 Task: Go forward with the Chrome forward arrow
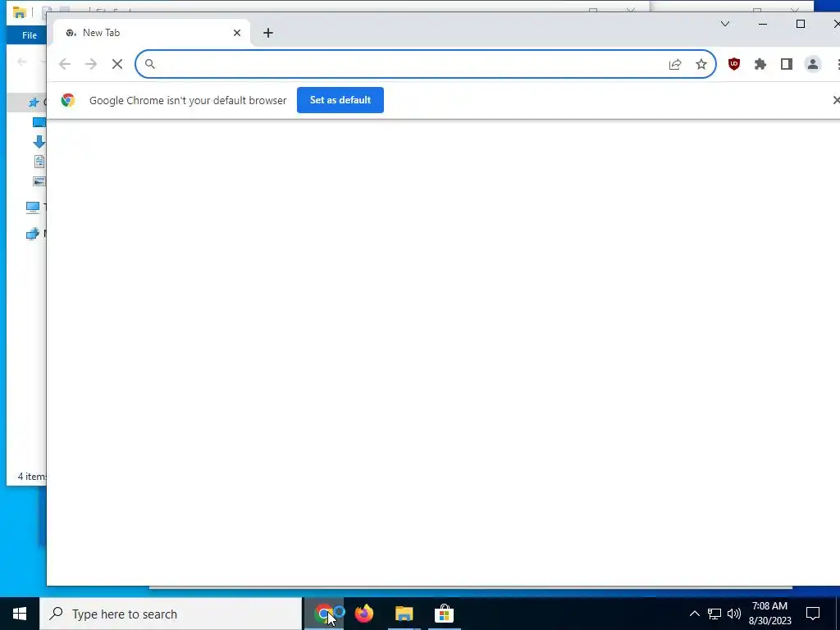(x=91, y=64)
